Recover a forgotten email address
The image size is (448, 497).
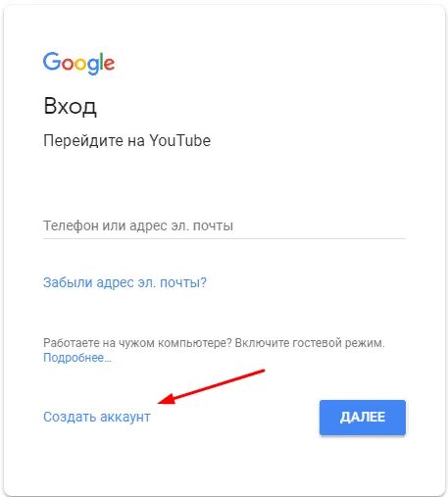tap(124, 282)
